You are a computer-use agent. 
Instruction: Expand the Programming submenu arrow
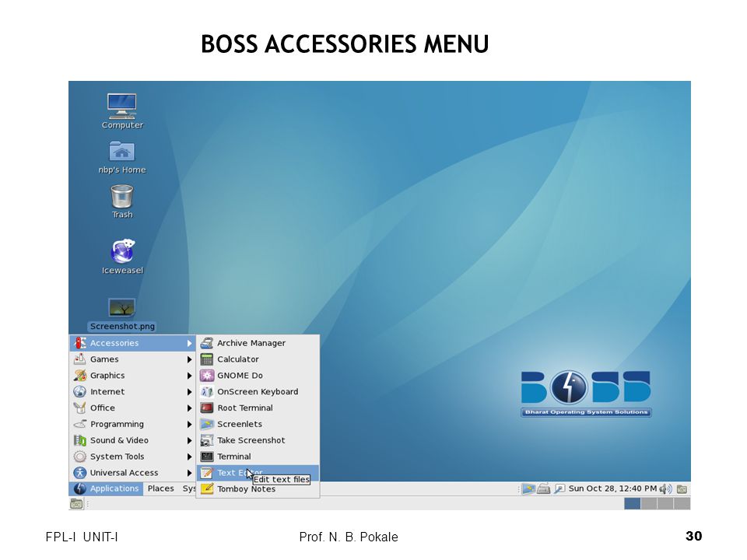189,424
